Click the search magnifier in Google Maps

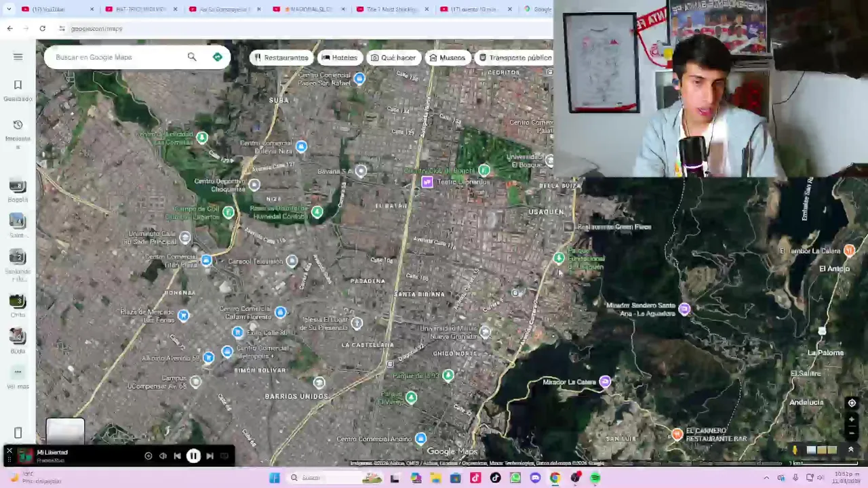(192, 57)
